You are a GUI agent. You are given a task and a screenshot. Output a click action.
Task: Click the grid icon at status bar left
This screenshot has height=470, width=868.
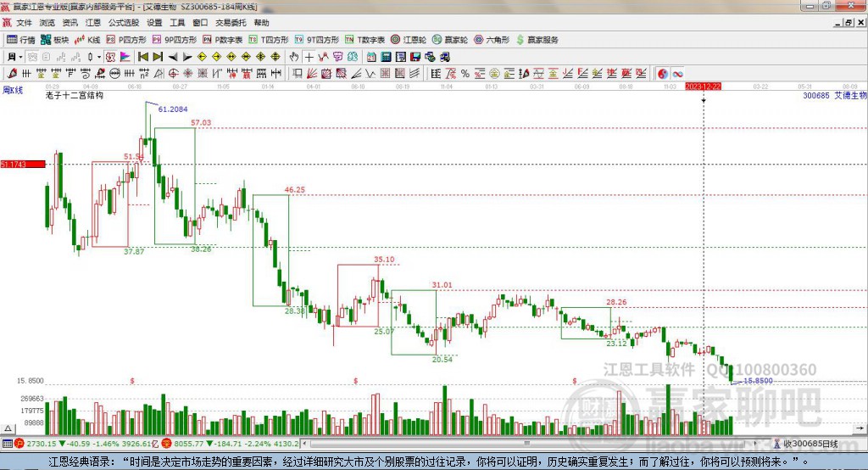click(7, 444)
